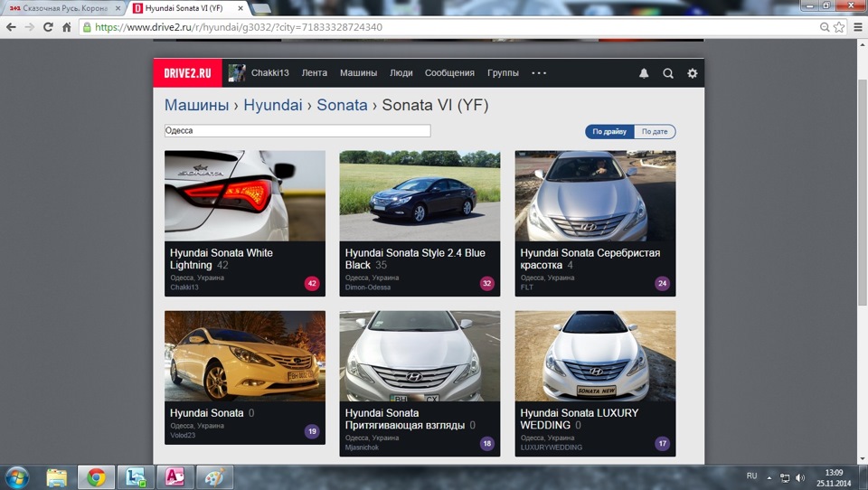Open the Windows Start button
The height and width of the screenshot is (490, 868).
[x=16, y=477]
